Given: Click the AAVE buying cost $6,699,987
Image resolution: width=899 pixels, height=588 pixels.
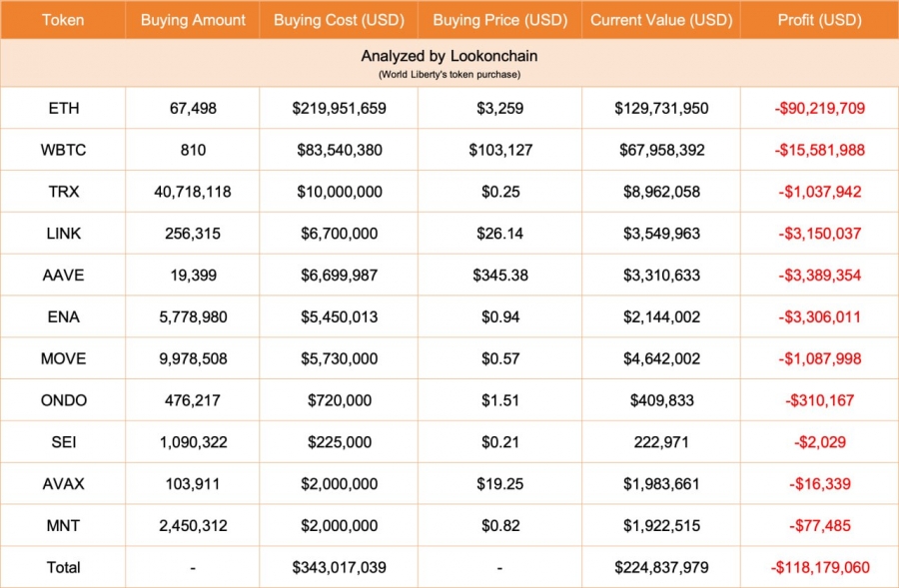Looking at the screenshot, I should click(339, 276).
